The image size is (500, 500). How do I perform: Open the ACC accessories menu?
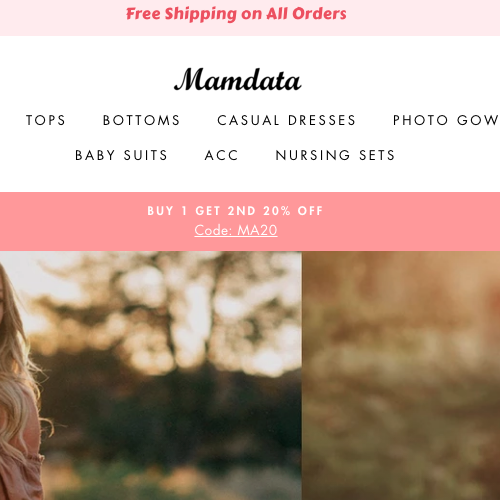point(222,155)
